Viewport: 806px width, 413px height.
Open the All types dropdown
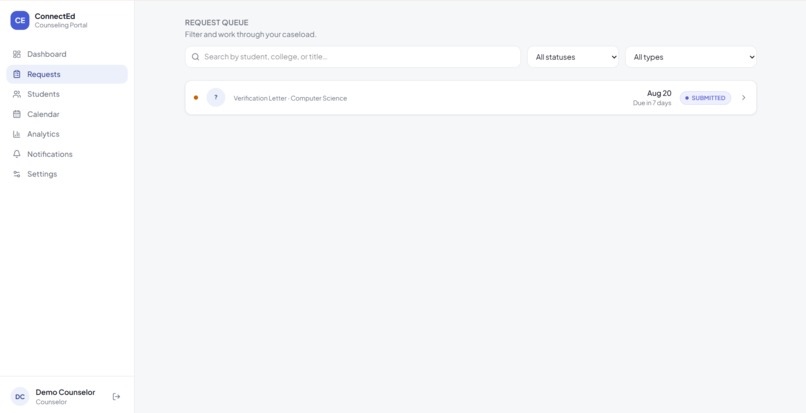tap(691, 57)
